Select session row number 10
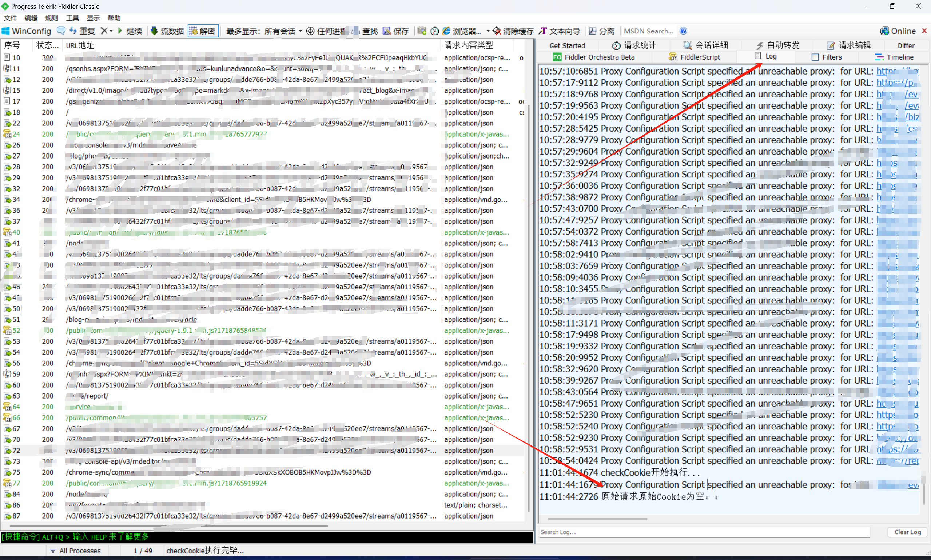Viewport: 931px width, 560px height. pos(262,58)
